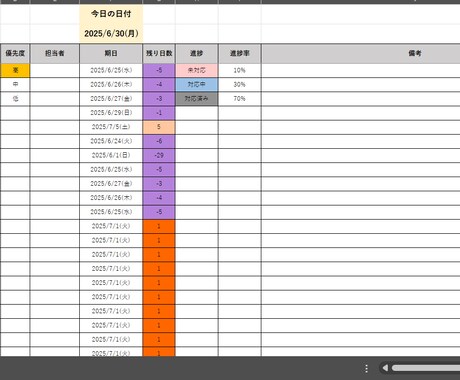Select the 2025/6/27(金) date in 対応済み row
460x380 pixels.
[x=111, y=99]
